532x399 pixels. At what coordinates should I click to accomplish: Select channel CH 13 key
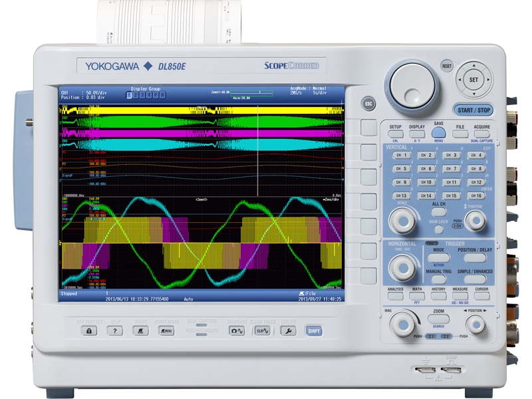401,196
